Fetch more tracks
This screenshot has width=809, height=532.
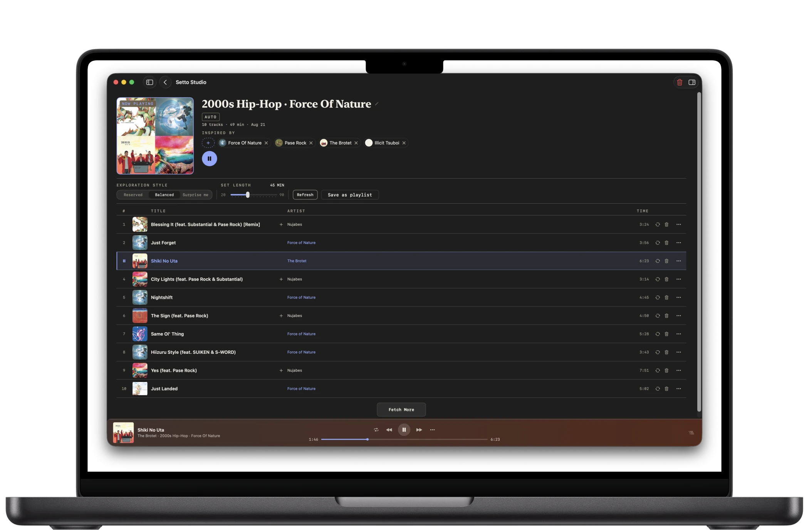[x=401, y=410]
